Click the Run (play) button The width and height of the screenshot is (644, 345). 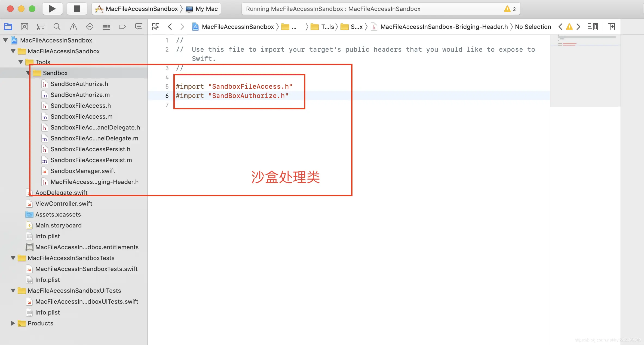(x=52, y=9)
